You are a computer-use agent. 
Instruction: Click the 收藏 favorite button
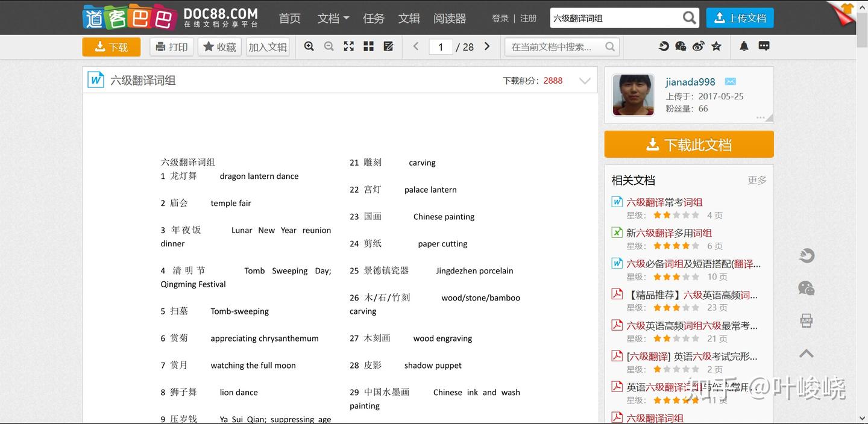(x=219, y=46)
